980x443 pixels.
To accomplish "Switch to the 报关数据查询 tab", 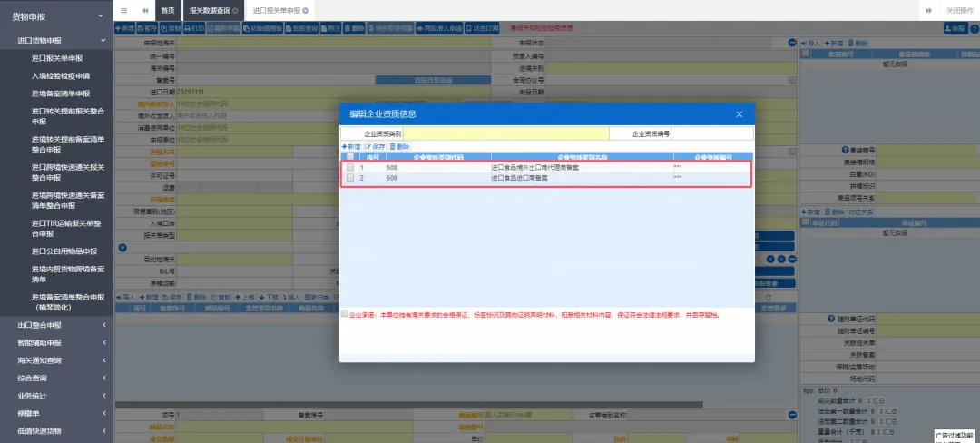I will coord(210,10).
